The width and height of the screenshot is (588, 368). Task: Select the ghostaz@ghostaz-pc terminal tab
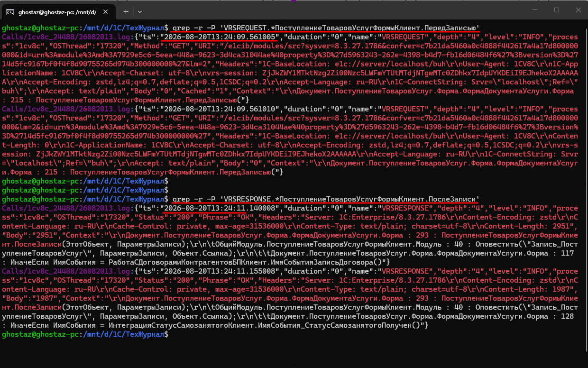(58, 11)
